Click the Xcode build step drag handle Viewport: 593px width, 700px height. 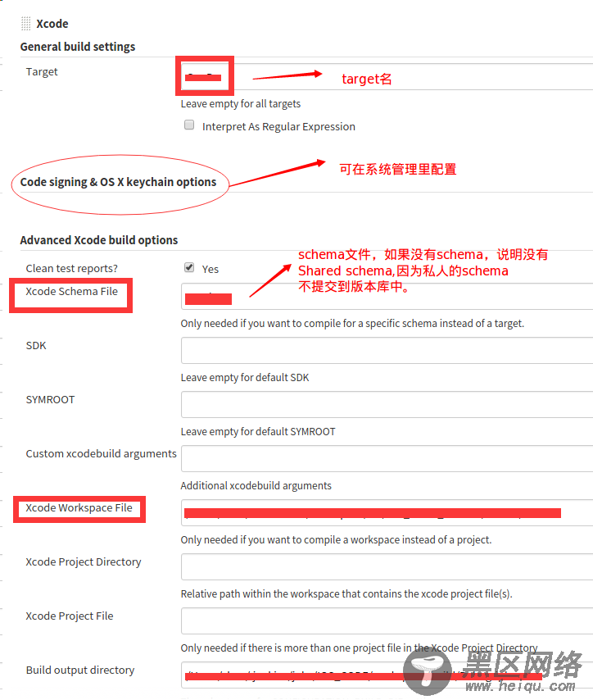(x=26, y=24)
